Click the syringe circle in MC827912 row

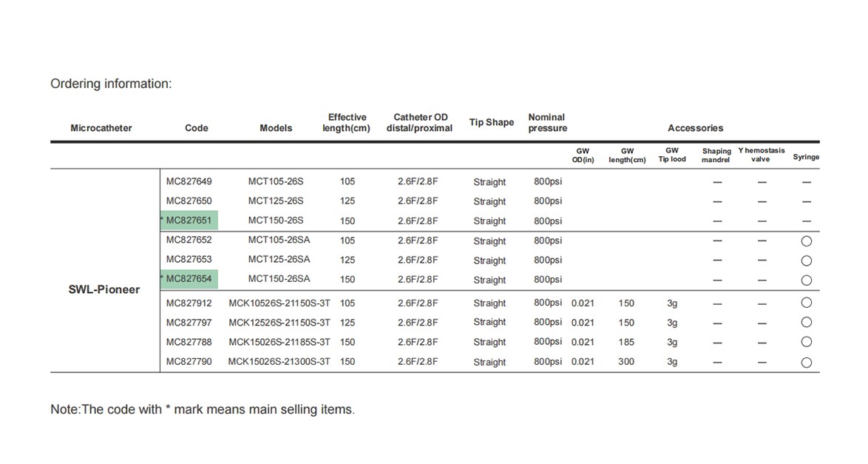806,303
